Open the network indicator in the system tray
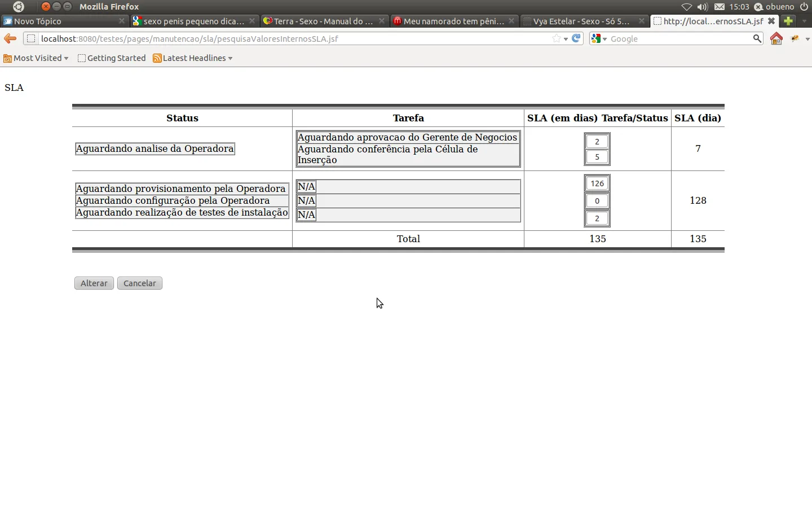This screenshot has height=508, width=812. coord(686,7)
